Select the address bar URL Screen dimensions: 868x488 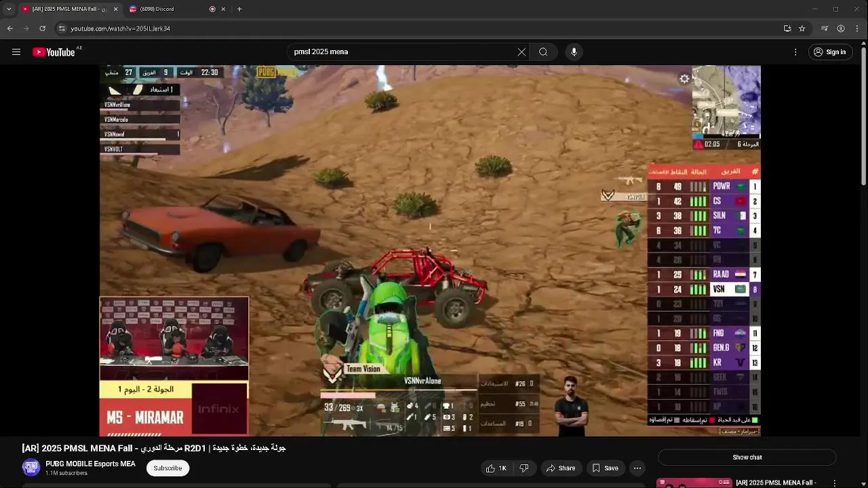(121, 28)
